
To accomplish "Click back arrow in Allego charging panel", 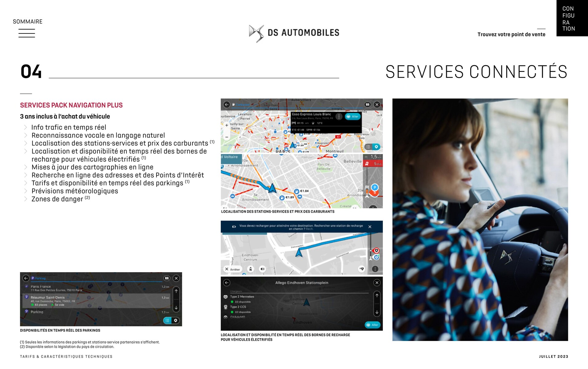I will point(227,283).
